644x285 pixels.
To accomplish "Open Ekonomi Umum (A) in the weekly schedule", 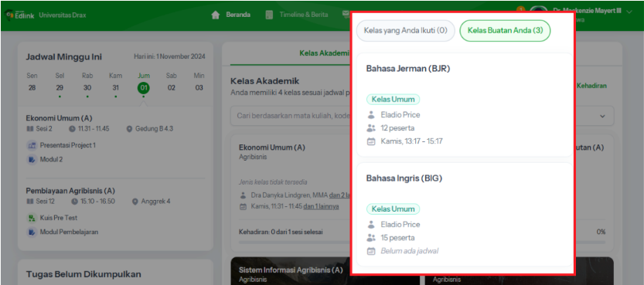I will tap(59, 118).
